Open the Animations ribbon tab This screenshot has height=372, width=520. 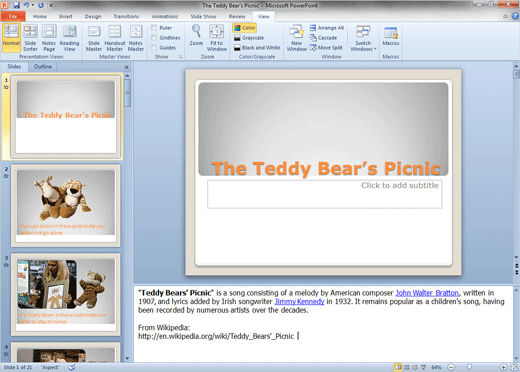click(165, 16)
